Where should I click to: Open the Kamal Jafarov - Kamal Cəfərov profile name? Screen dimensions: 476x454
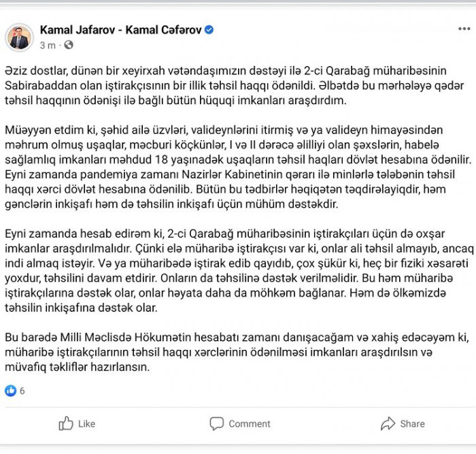[121, 30]
